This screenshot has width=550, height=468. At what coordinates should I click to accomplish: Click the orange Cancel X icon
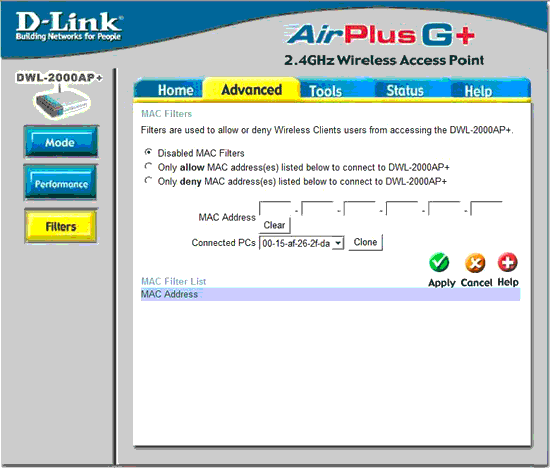coord(475,263)
